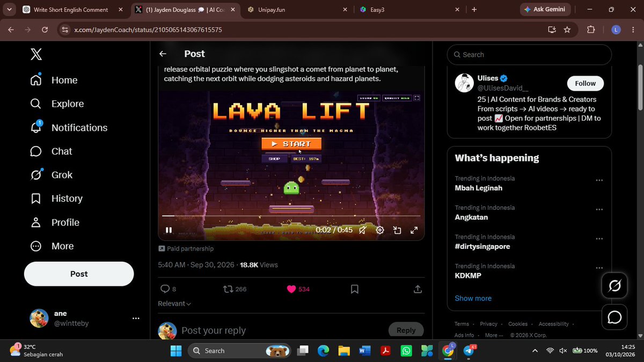Open History in sidebar
644x362 pixels.
click(56, 198)
